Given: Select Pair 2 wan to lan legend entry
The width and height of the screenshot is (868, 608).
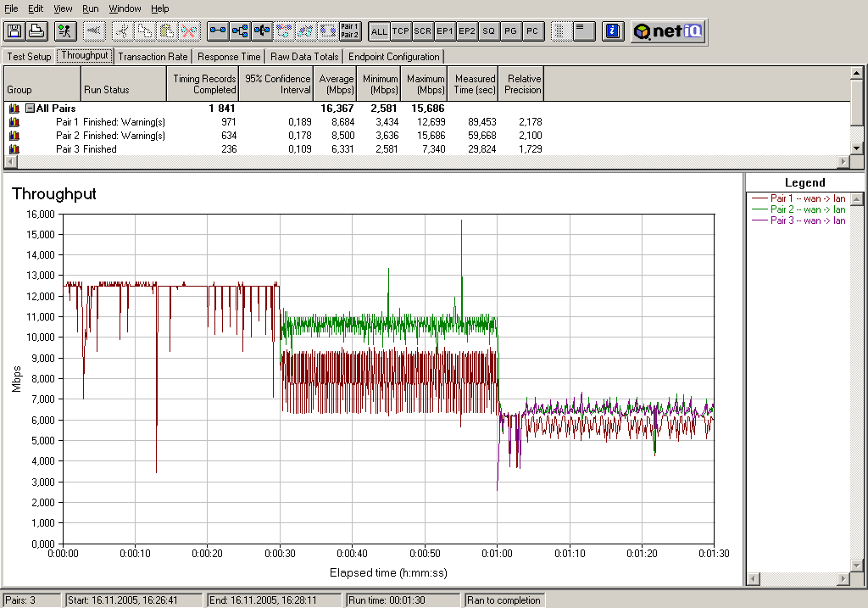Looking at the screenshot, I should [807, 209].
